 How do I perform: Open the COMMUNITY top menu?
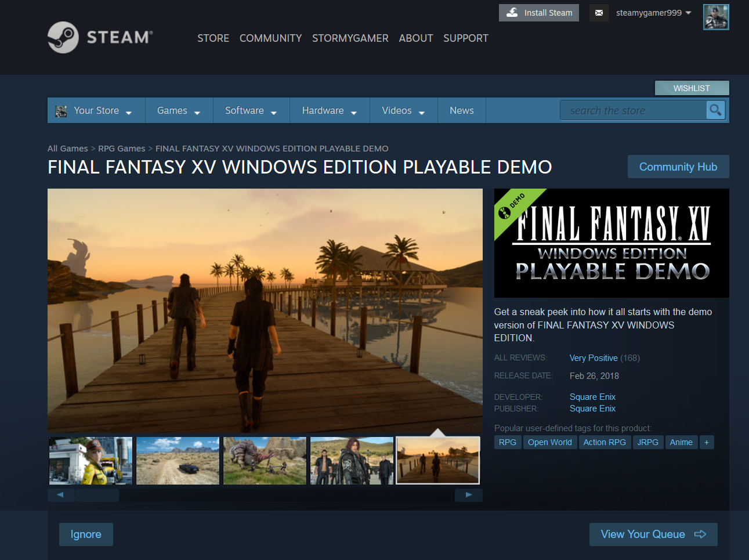pos(270,38)
